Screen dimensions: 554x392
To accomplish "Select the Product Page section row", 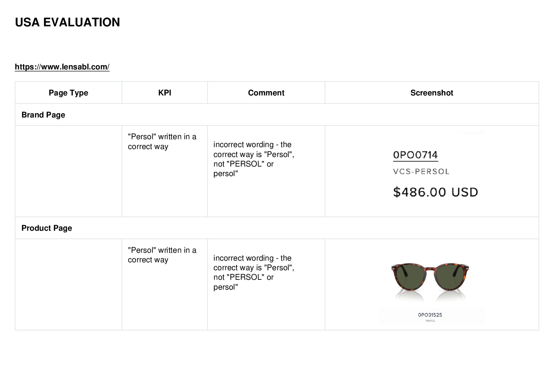I will coord(277,228).
